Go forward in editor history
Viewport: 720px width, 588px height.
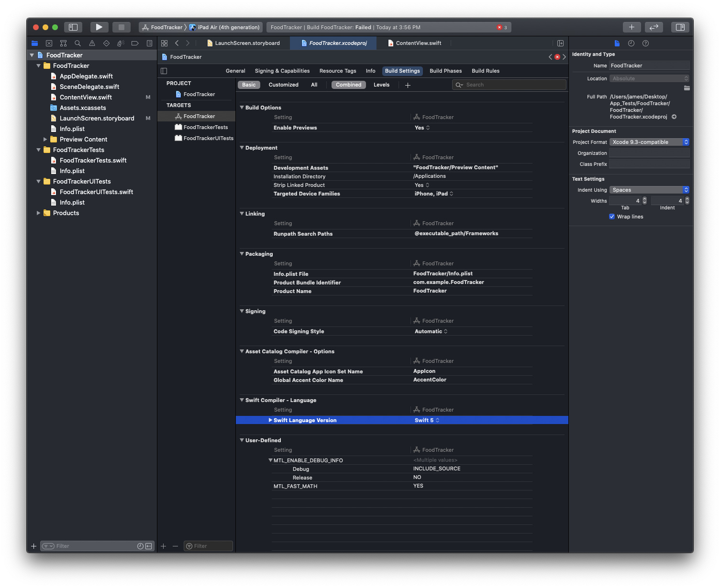[x=188, y=43]
